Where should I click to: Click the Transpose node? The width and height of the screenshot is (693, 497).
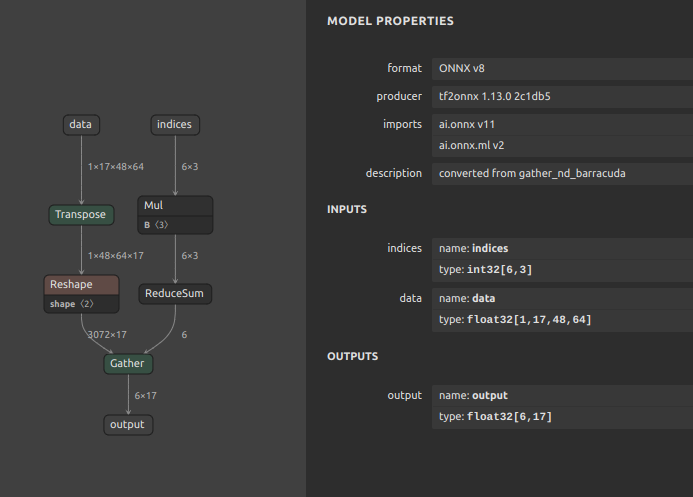click(81, 215)
